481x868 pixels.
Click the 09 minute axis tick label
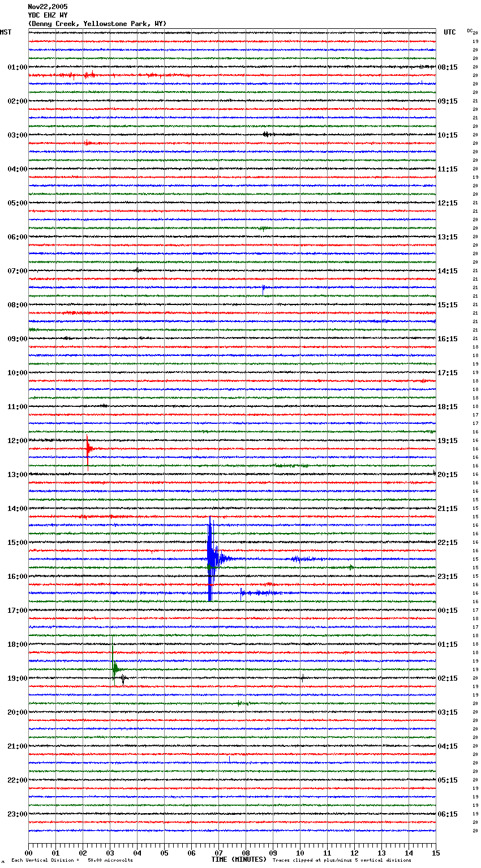tap(273, 853)
